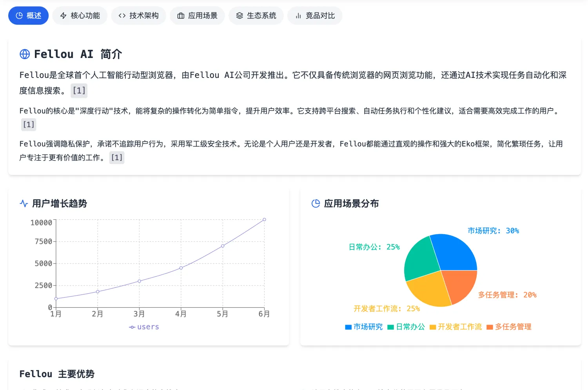Click the 市场研究: 30% pie label
The height and width of the screenshot is (390, 588).
pyautogui.click(x=493, y=231)
